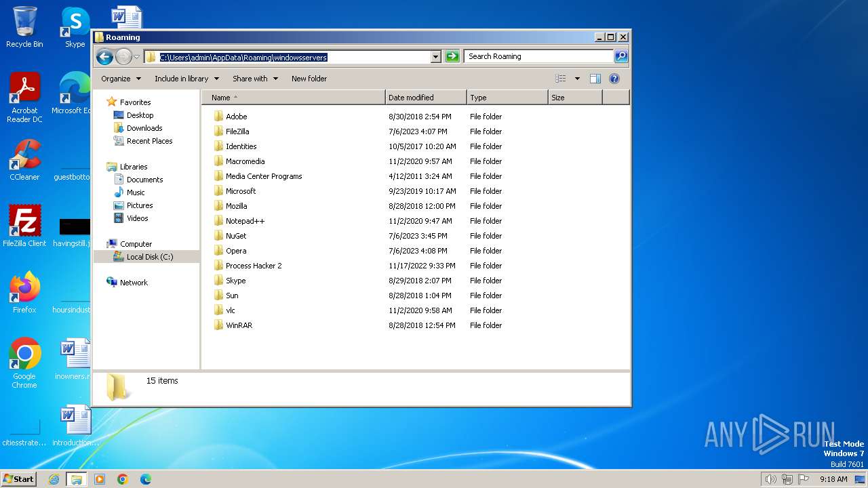Select the Skype folder in file list
The height and width of the screenshot is (488, 868).
[x=235, y=281]
